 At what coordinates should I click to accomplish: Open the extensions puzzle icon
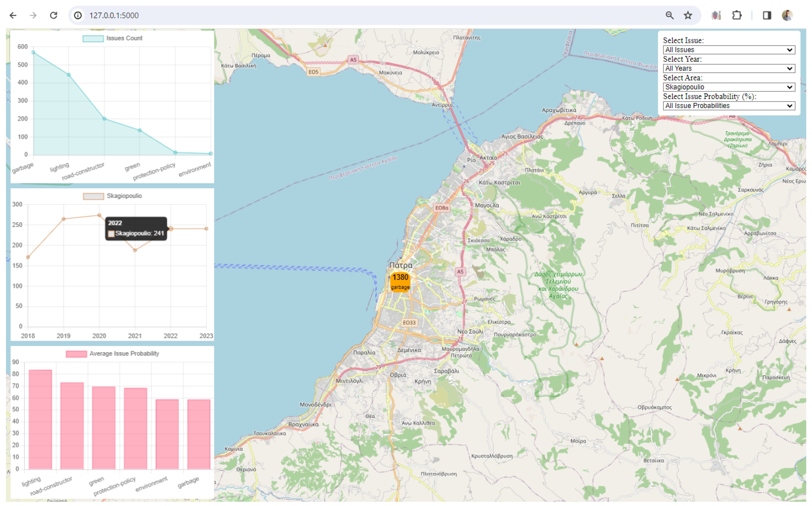(x=737, y=15)
